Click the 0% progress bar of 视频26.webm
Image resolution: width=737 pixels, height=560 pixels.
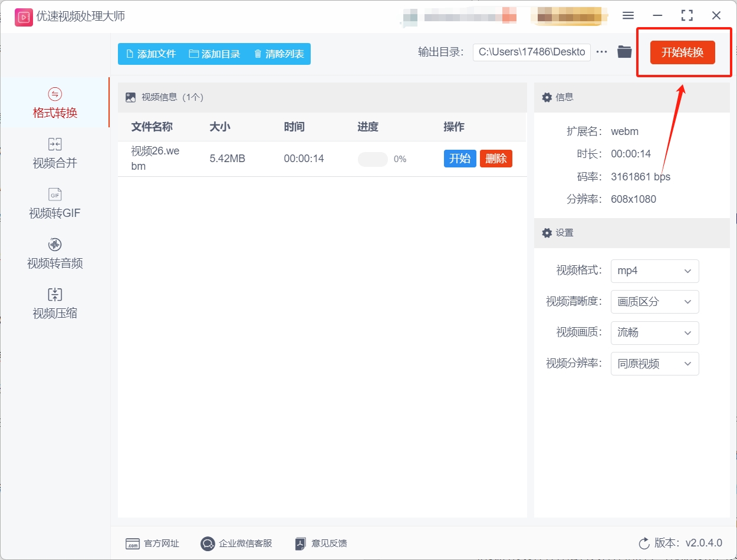[371, 158]
